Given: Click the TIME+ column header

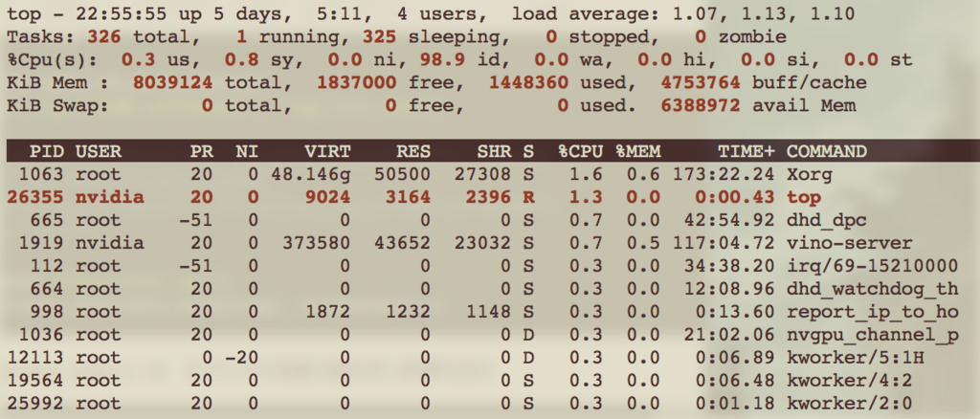Looking at the screenshot, I should click(746, 151).
